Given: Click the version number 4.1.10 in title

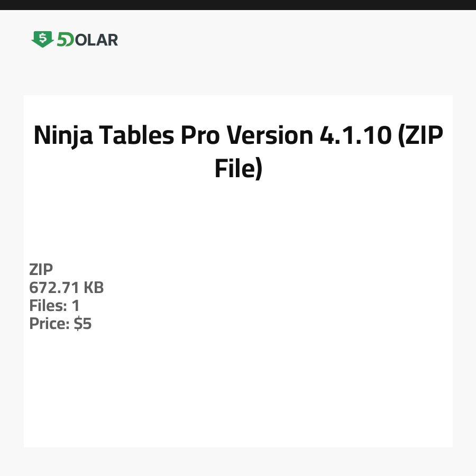Looking at the screenshot, I should [x=354, y=135].
